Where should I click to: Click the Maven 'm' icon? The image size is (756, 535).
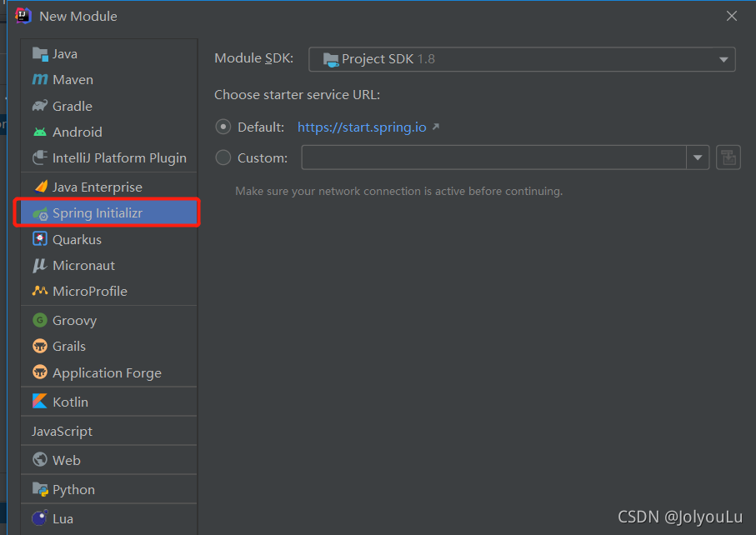pyautogui.click(x=40, y=79)
